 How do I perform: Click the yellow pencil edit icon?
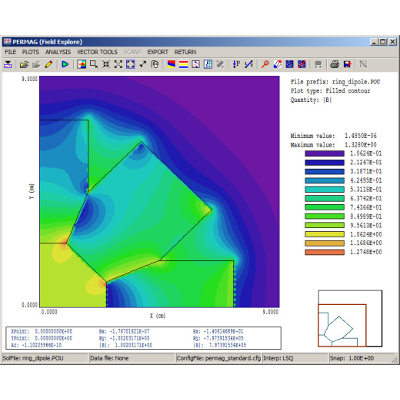point(49,64)
